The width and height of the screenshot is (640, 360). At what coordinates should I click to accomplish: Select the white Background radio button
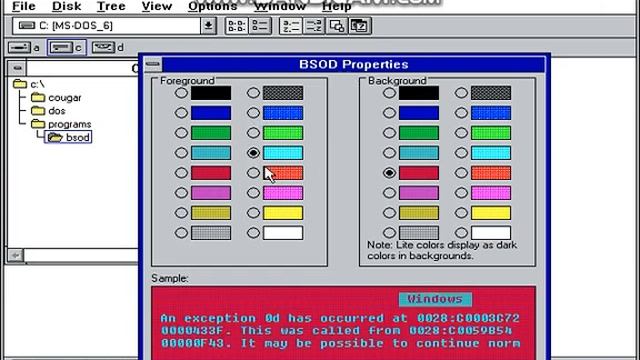click(x=461, y=233)
